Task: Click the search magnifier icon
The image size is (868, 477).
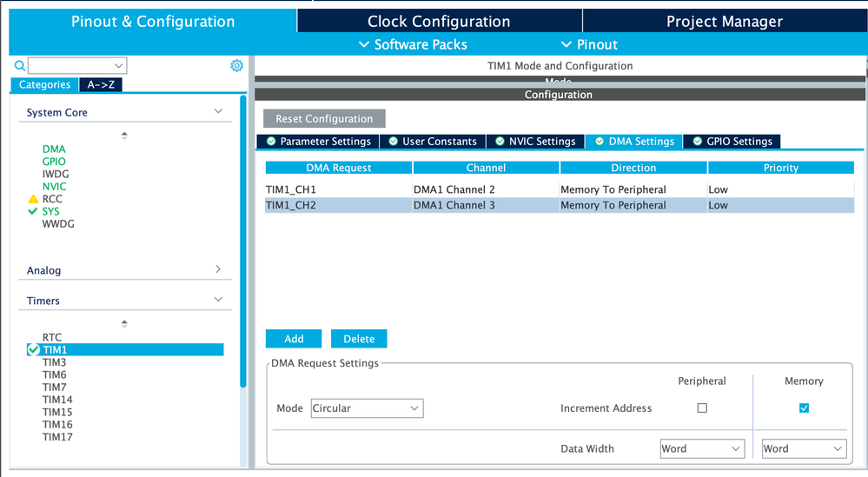Action: tap(19, 66)
